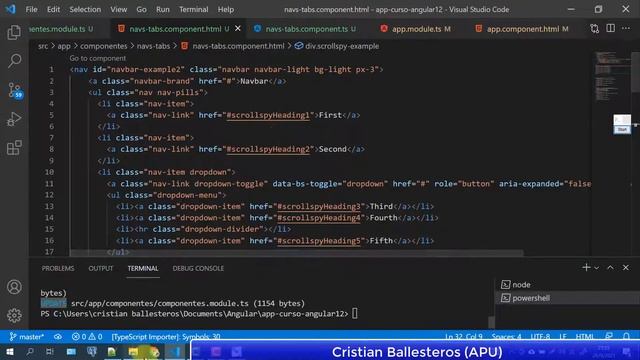640x360 pixels.
Task: Switch to navs-tabs.component.ts tab
Action: (306, 29)
